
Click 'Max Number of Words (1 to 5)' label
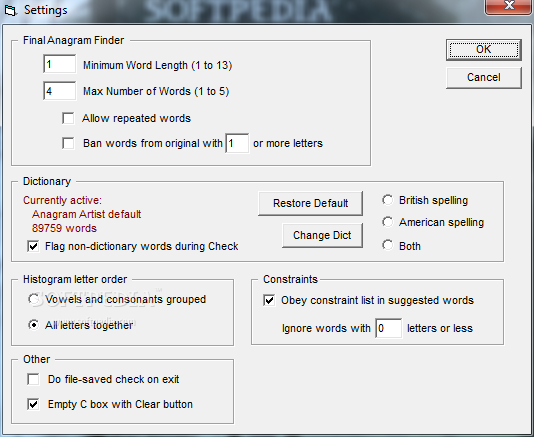pyautogui.click(x=156, y=91)
